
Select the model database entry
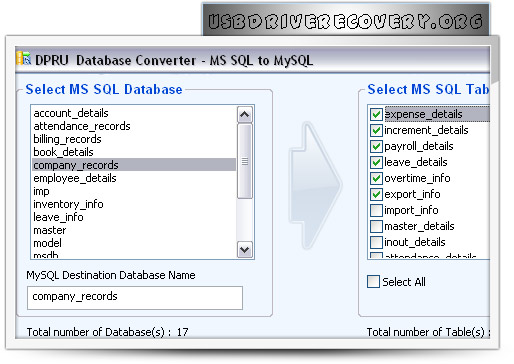coord(47,243)
